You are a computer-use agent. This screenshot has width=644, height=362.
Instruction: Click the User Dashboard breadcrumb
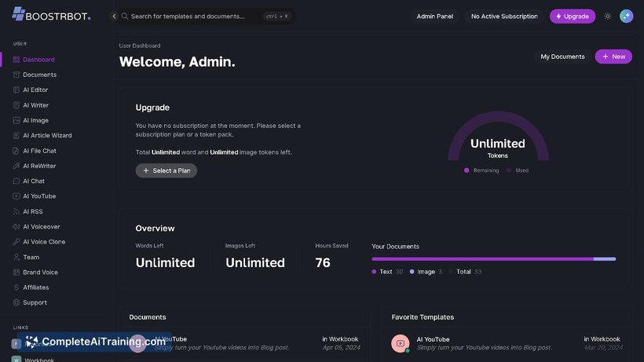[x=140, y=46]
